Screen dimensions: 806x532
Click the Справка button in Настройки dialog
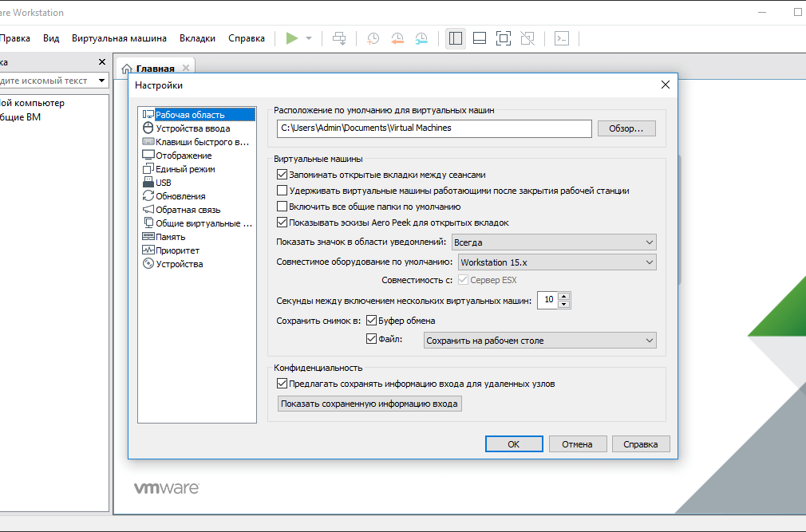click(x=641, y=444)
